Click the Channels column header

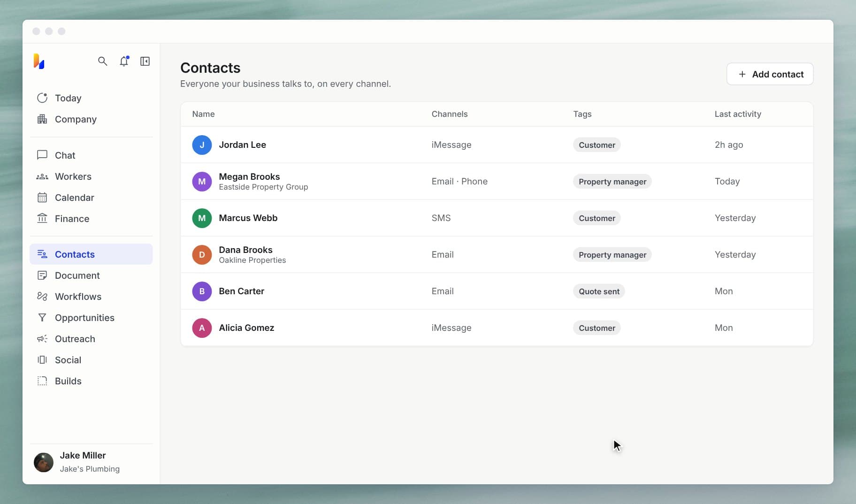(450, 114)
